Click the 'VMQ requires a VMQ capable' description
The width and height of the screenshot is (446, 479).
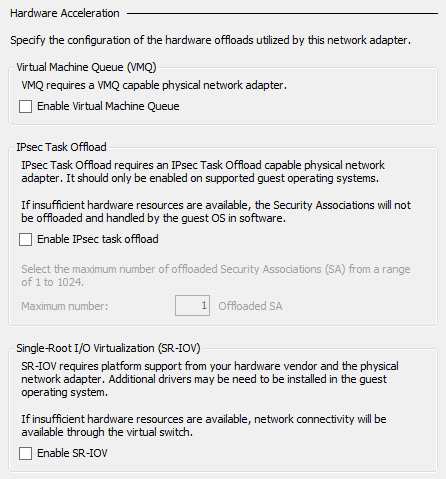tap(154, 85)
